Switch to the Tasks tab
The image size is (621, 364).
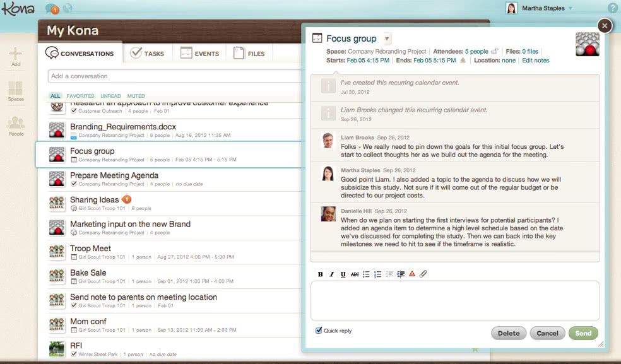tap(147, 53)
